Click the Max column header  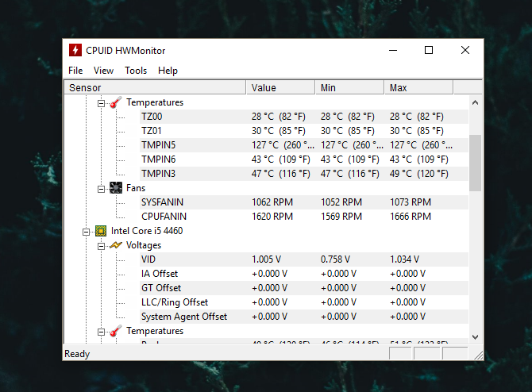point(429,87)
